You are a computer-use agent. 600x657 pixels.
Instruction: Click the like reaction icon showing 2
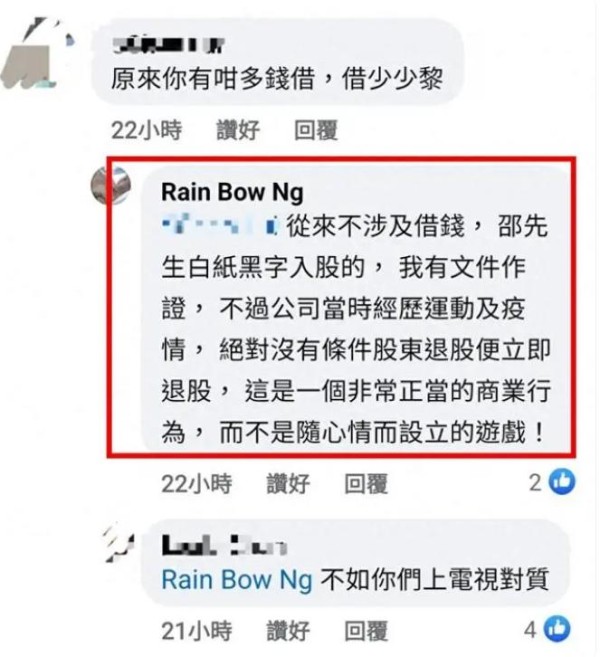pyautogui.click(x=562, y=481)
